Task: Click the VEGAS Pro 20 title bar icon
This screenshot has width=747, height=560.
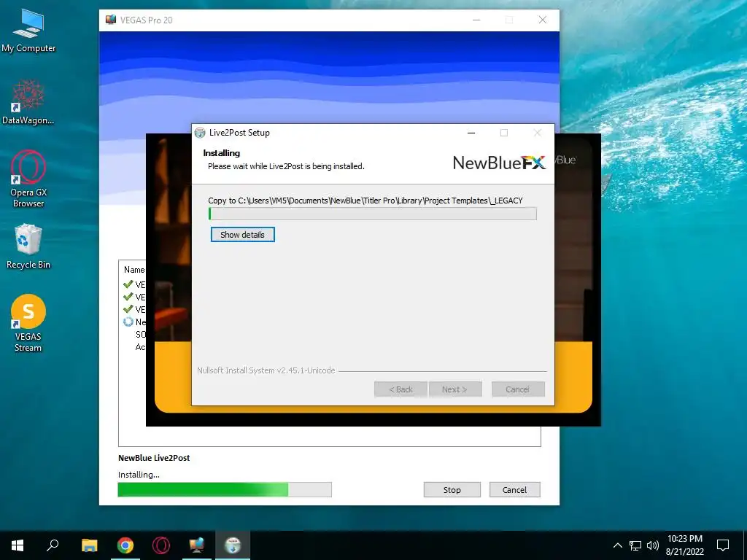Action: (111, 20)
